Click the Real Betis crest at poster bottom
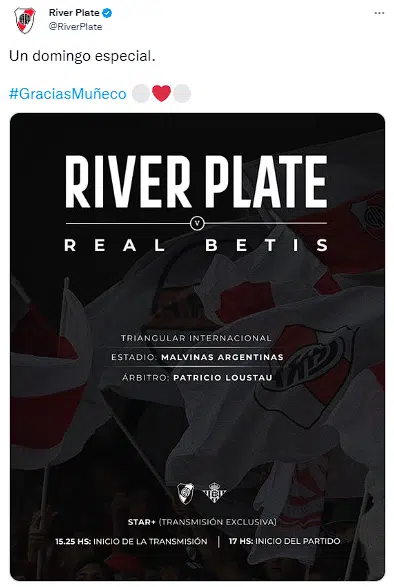 (x=214, y=492)
